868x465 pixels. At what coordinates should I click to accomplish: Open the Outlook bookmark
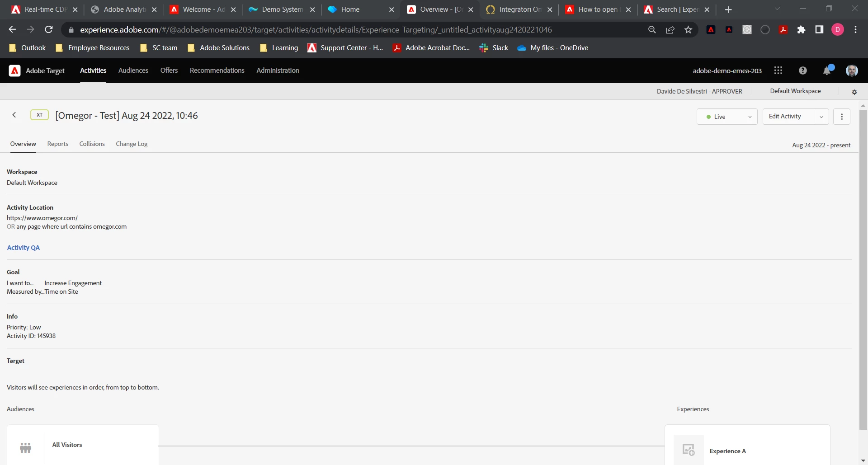pos(28,48)
